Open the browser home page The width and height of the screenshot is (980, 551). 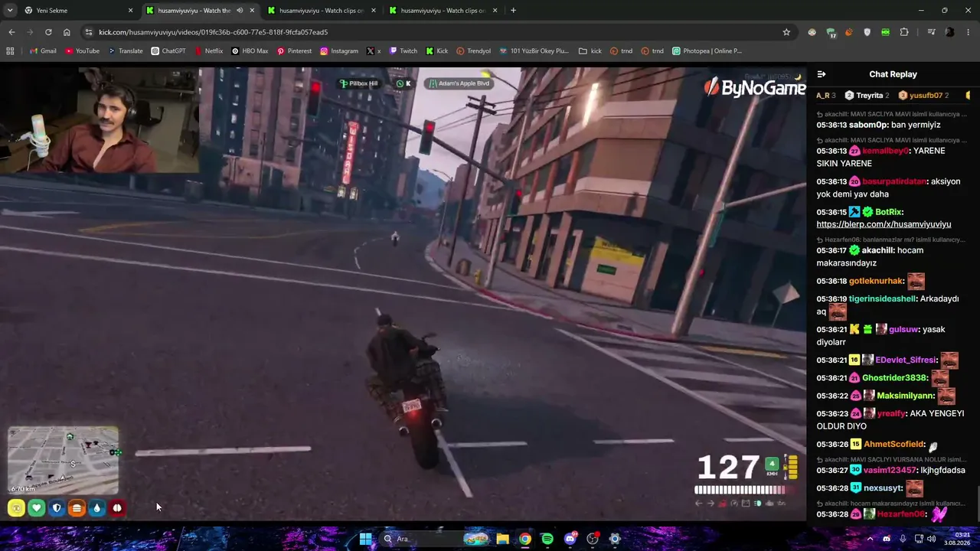[x=67, y=32]
